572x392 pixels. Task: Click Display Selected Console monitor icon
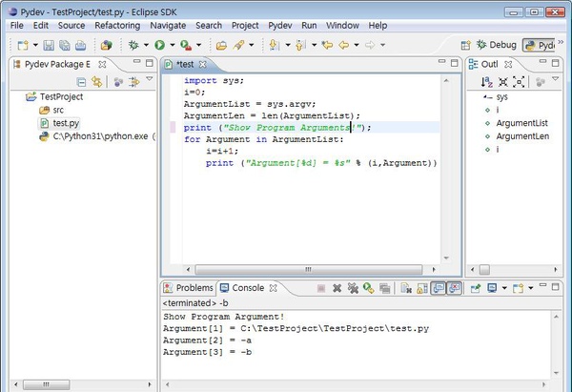point(492,288)
